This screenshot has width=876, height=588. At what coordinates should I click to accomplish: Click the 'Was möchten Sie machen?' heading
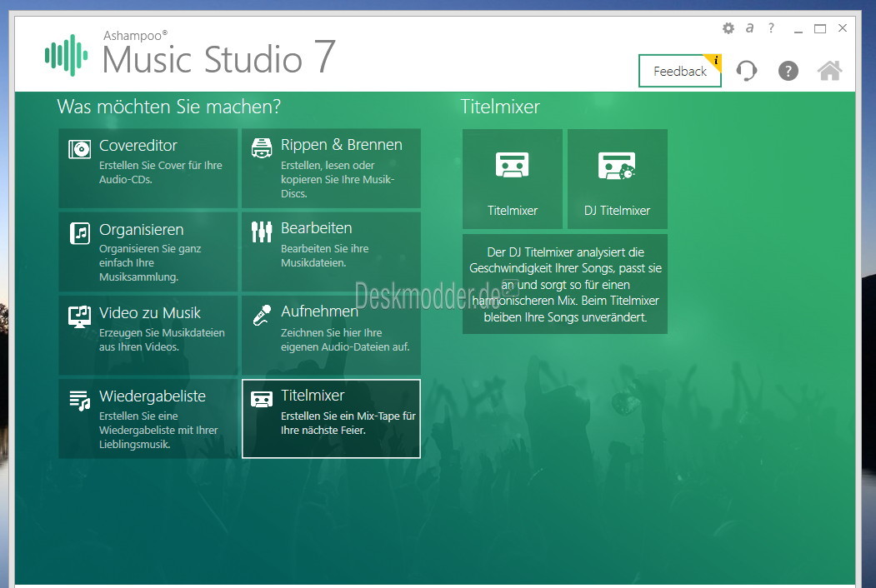[x=168, y=106]
